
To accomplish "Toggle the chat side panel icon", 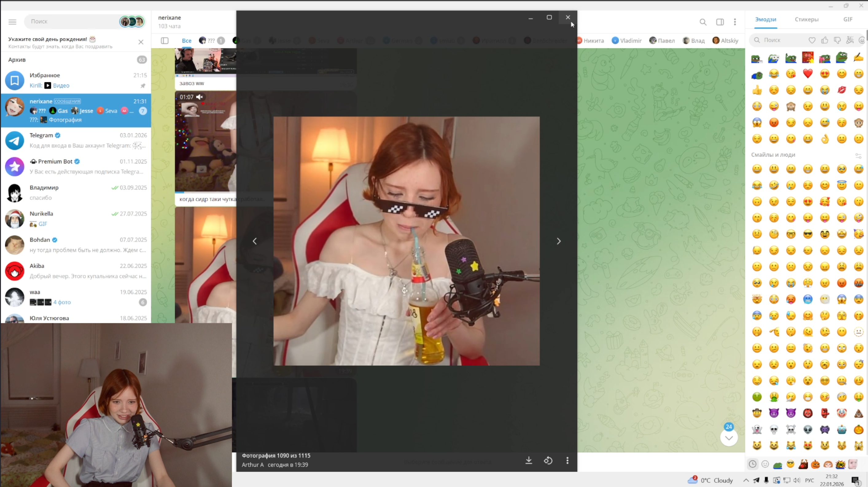I will 720,22.
